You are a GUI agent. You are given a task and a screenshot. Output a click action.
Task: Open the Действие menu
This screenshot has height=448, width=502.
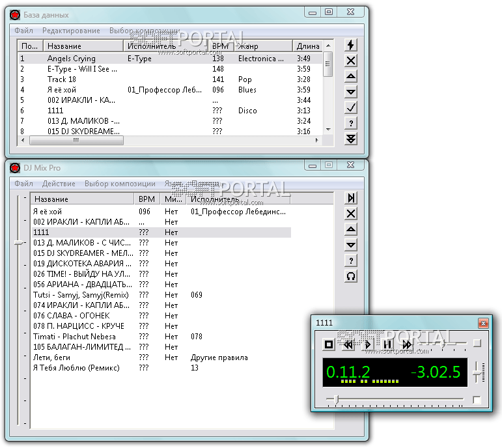(x=59, y=184)
